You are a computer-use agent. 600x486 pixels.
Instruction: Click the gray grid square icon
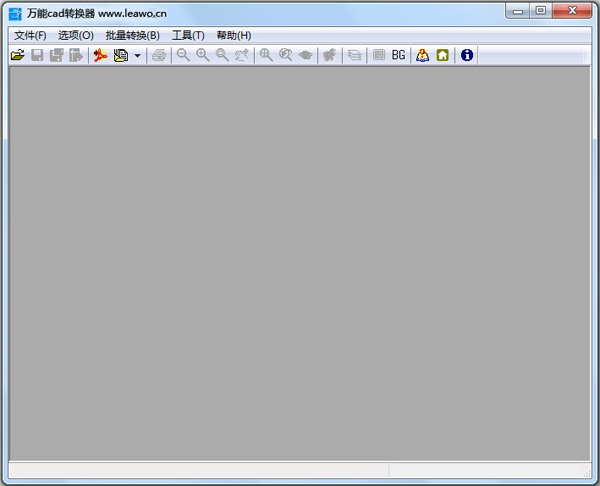tap(379, 55)
